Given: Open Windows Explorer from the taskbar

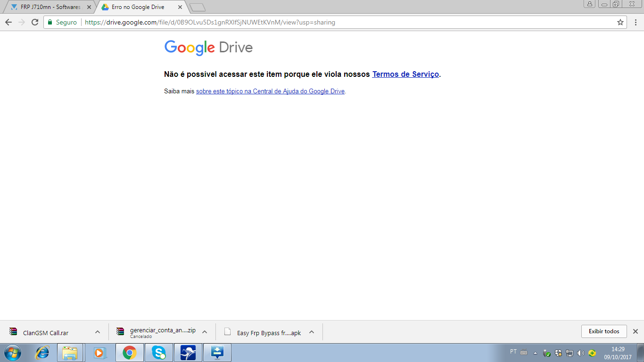Looking at the screenshot, I should (70, 353).
